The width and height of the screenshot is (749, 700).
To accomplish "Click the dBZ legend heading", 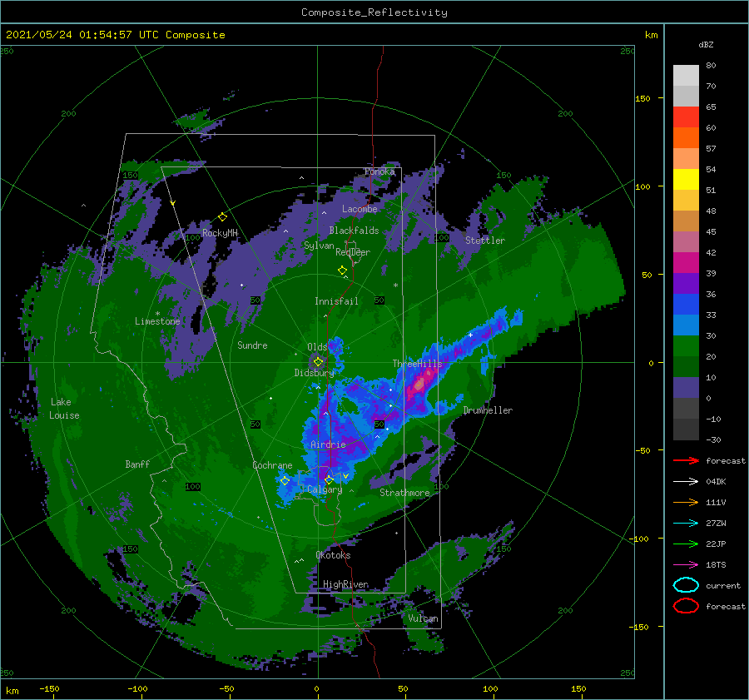I will coord(706,45).
